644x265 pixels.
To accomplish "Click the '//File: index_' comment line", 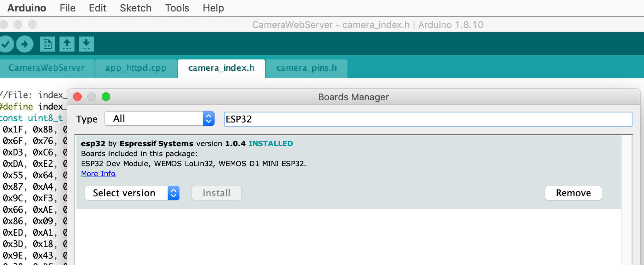I will [x=34, y=95].
